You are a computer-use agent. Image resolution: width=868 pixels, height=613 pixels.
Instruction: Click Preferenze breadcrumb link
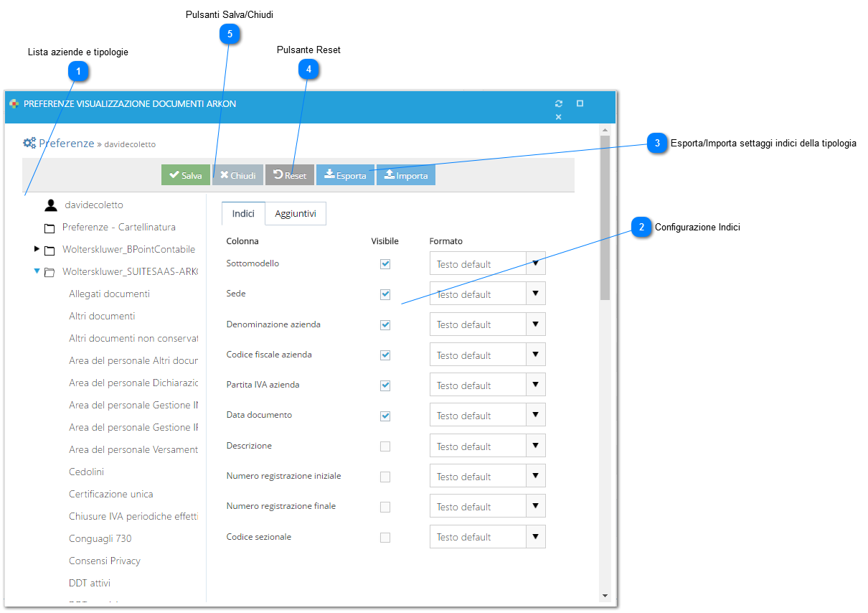click(x=67, y=143)
